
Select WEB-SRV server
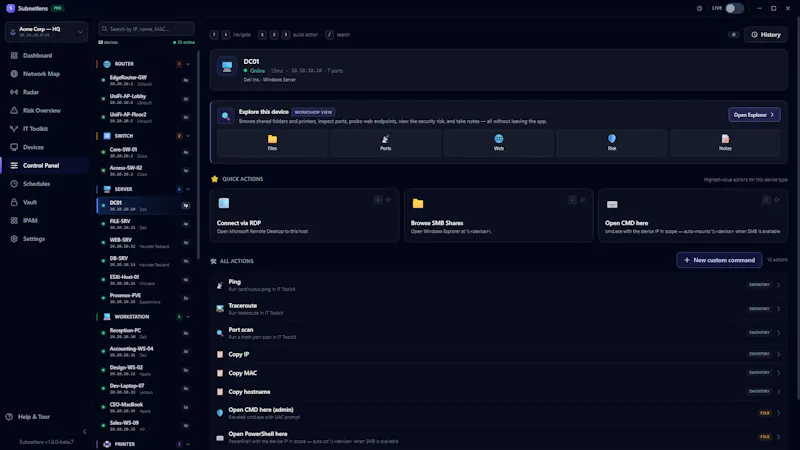[145, 242]
